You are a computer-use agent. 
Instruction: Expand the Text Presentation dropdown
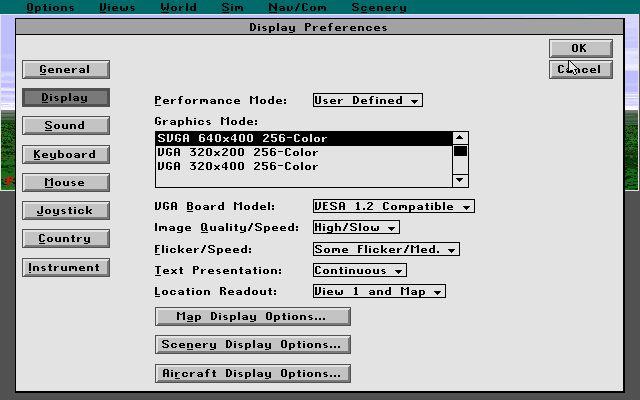360,270
